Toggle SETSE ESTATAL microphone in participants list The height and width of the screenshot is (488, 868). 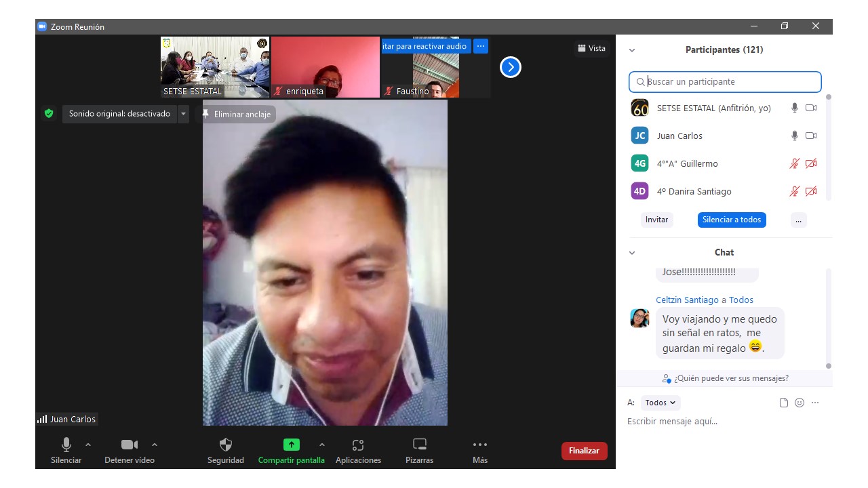click(x=795, y=108)
